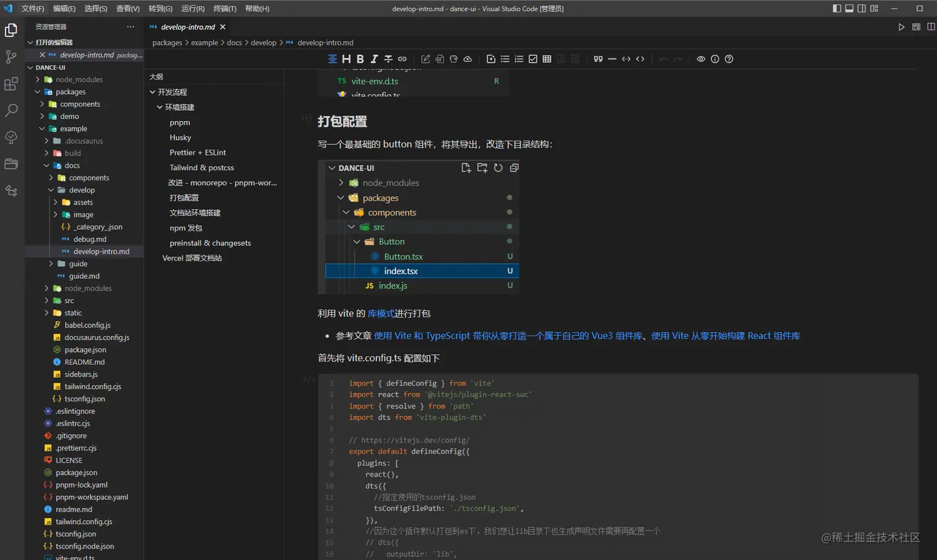Expand the assets folder
The width and height of the screenshot is (937, 560).
[x=55, y=202]
